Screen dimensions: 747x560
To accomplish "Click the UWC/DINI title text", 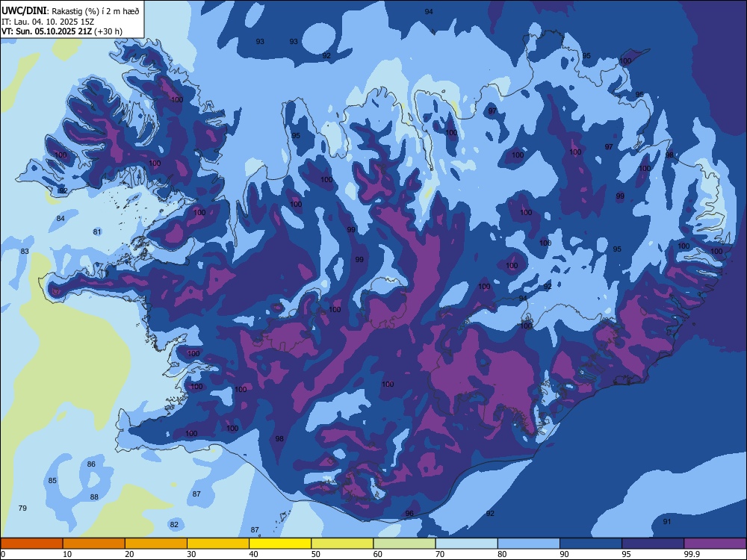I will pos(24,11).
